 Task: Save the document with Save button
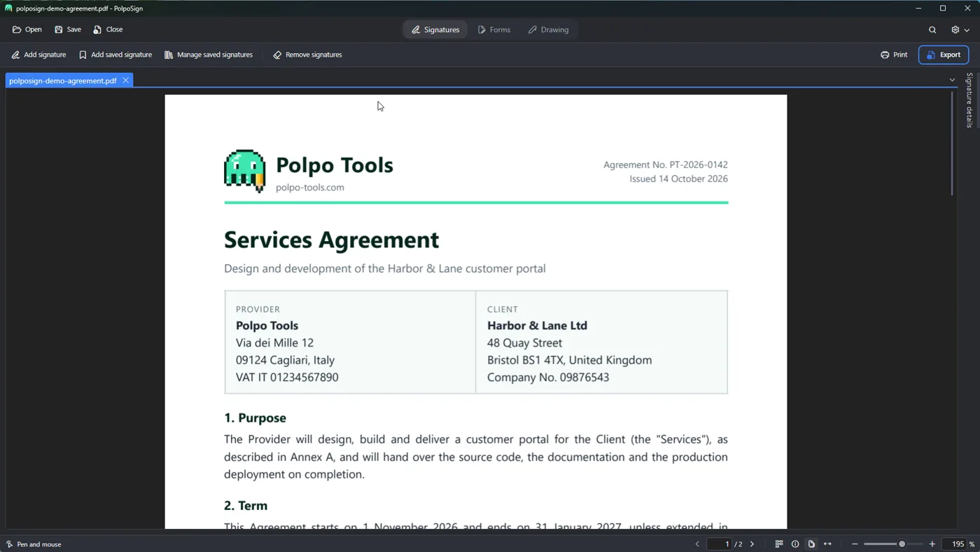pyautogui.click(x=68, y=29)
